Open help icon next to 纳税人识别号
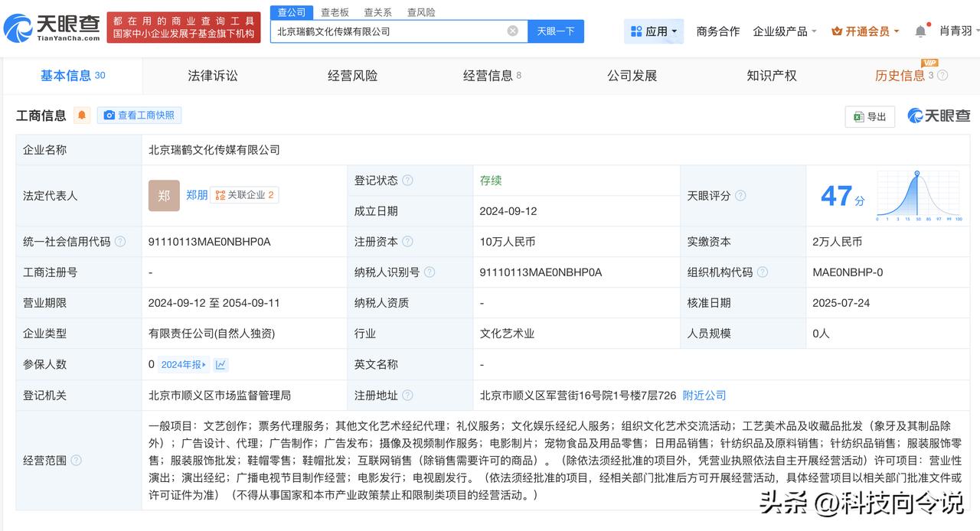Viewport: 980px width, 531px height. point(430,272)
